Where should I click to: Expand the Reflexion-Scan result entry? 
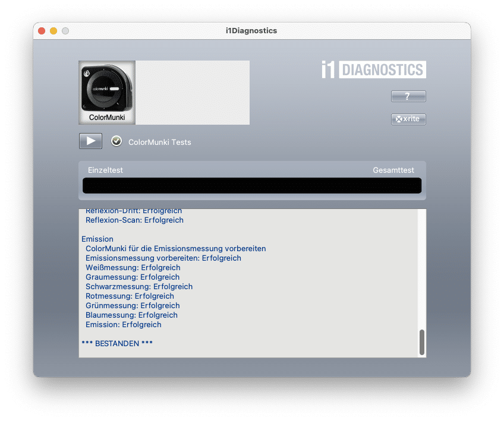tap(134, 220)
